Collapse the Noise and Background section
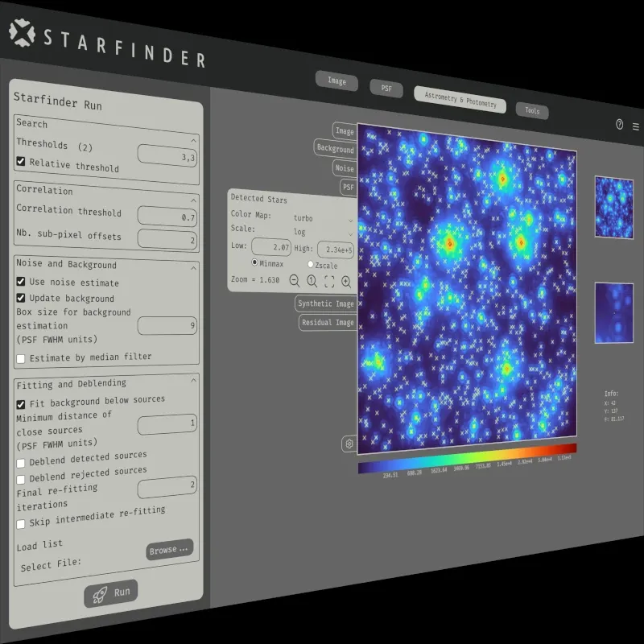Image resolution: width=644 pixels, height=644 pixels. pyautogui.click(x=193, y=268)
